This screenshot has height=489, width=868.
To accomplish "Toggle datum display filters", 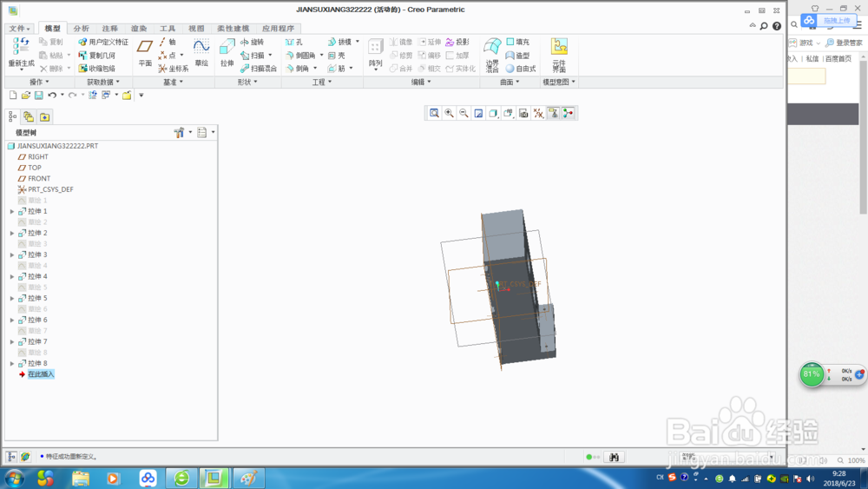I will pyautogui.click(x=539, y=114).
